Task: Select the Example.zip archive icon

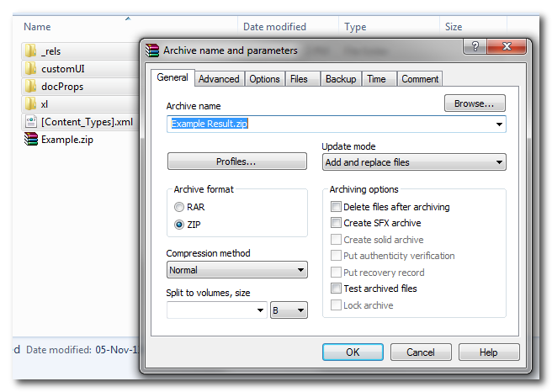Action: [30, 140]
